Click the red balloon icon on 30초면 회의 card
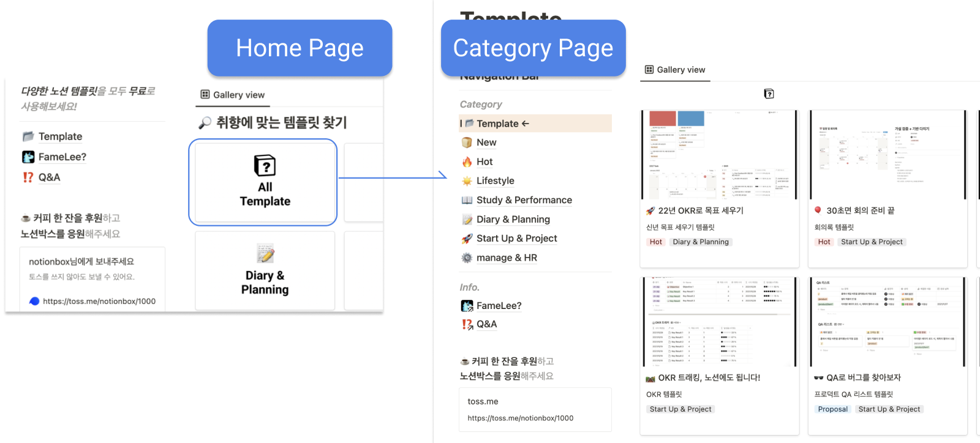 [x=818, y=210]
